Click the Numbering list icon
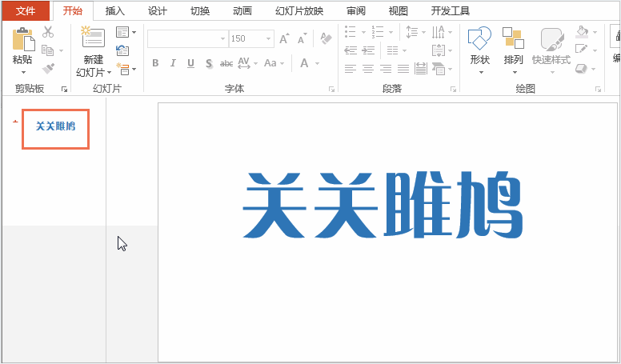The height and width of the screenshot is (364, 621). coord(378,32)
